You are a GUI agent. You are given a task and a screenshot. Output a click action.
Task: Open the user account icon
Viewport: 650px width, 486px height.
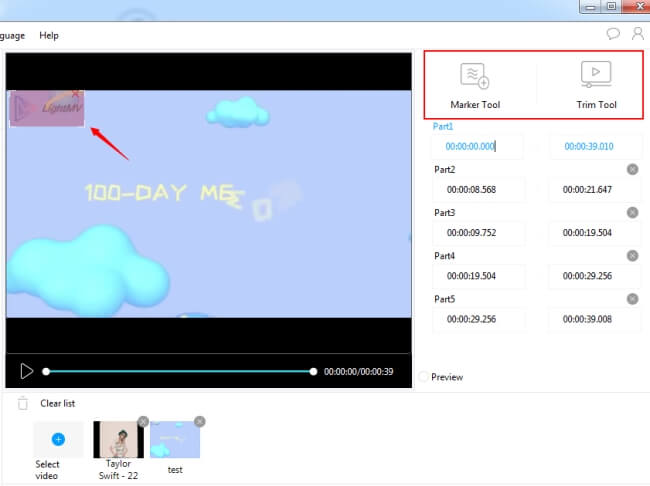637,34
